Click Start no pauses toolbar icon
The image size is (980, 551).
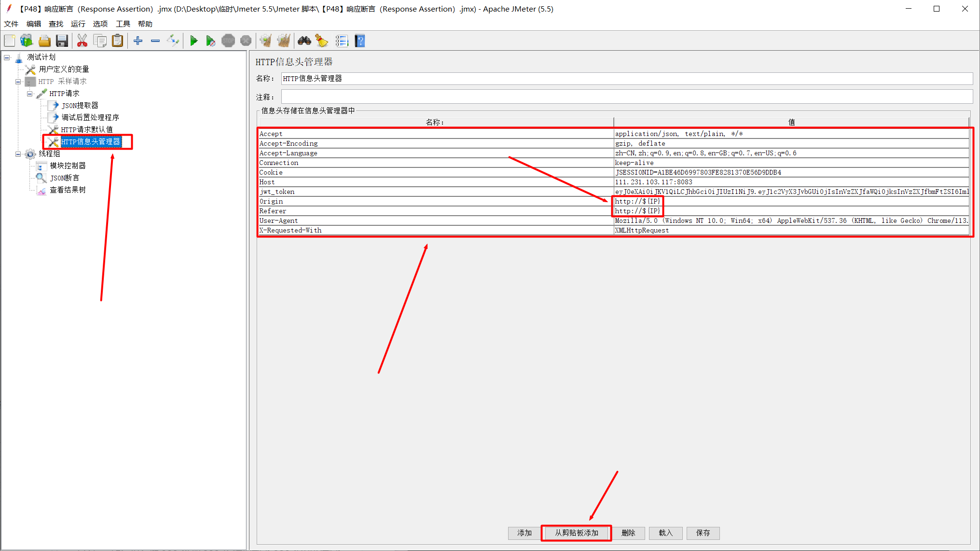click(x=211, y=41)
